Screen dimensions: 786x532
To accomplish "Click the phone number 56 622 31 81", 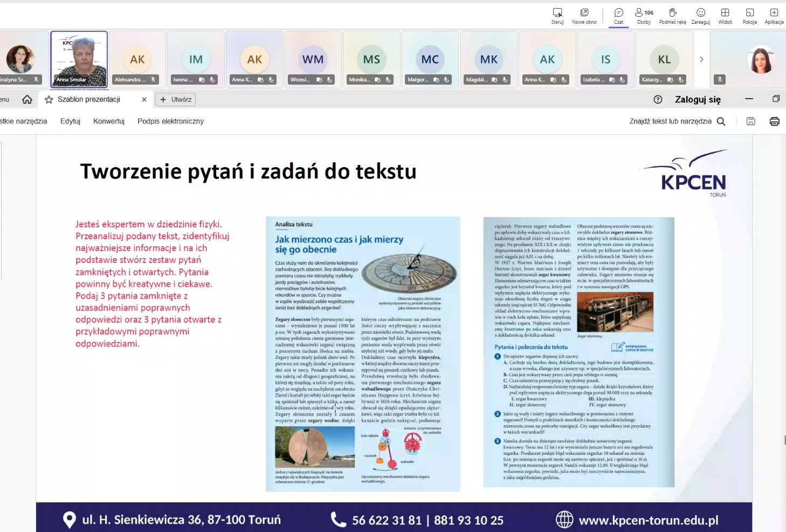I will click(x=387, y=521).
